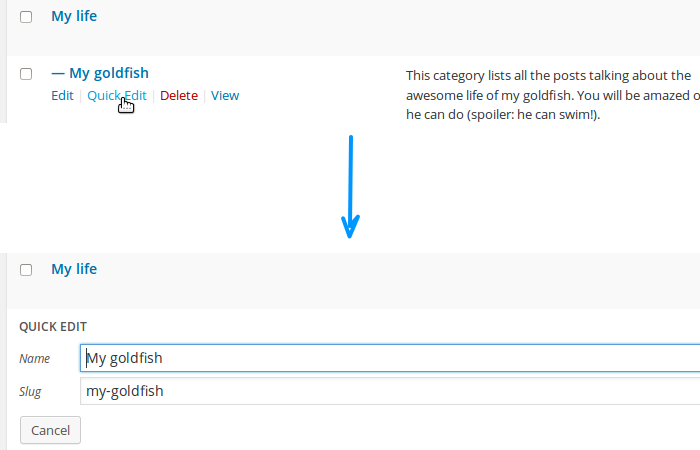Screen dimensions: 700x450
Task: Delete the My goldfish category
Action: pos(179,96)
